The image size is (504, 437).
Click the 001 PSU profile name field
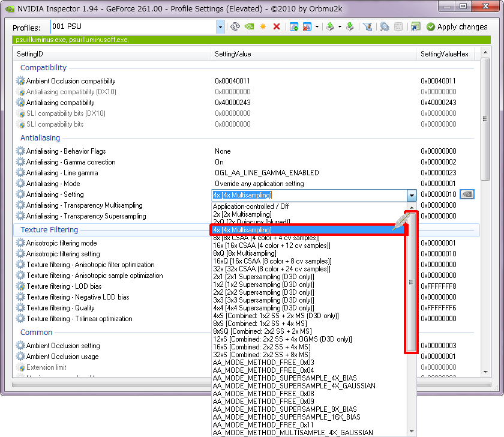pos(133,26)
